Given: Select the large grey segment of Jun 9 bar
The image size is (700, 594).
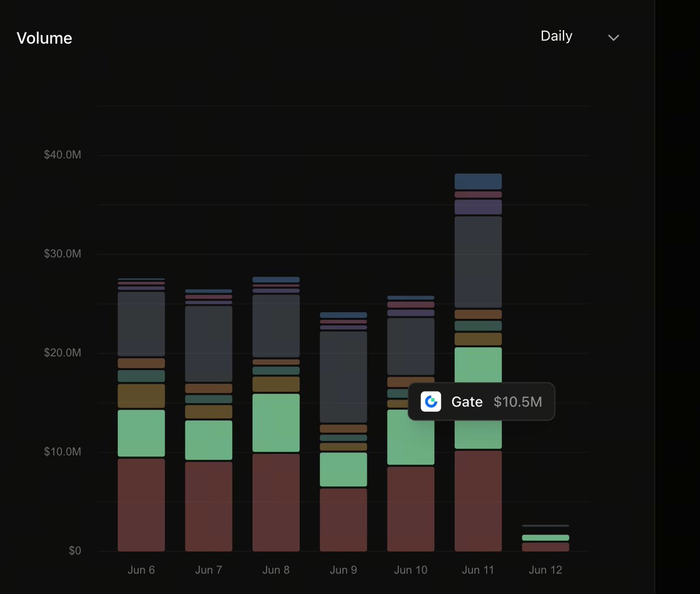Looking at the screenshot, I should [x=343, y=377].
